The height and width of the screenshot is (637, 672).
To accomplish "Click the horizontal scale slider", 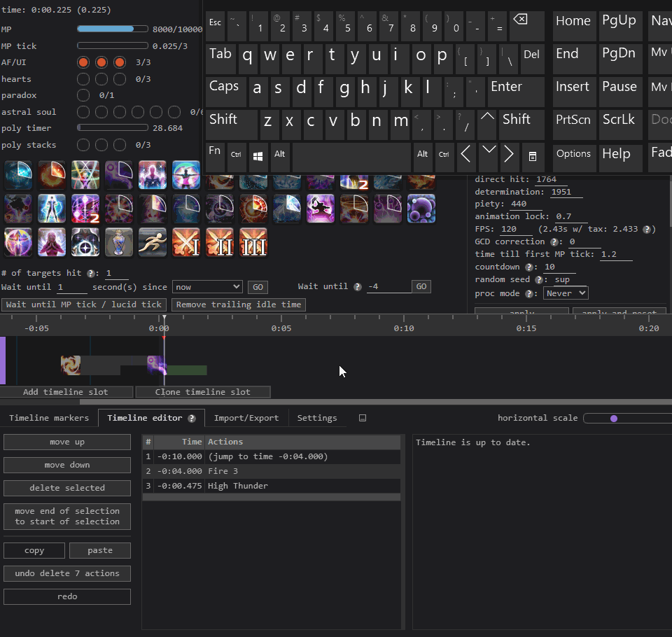I will pyautogui.click(x=614, y=419).
